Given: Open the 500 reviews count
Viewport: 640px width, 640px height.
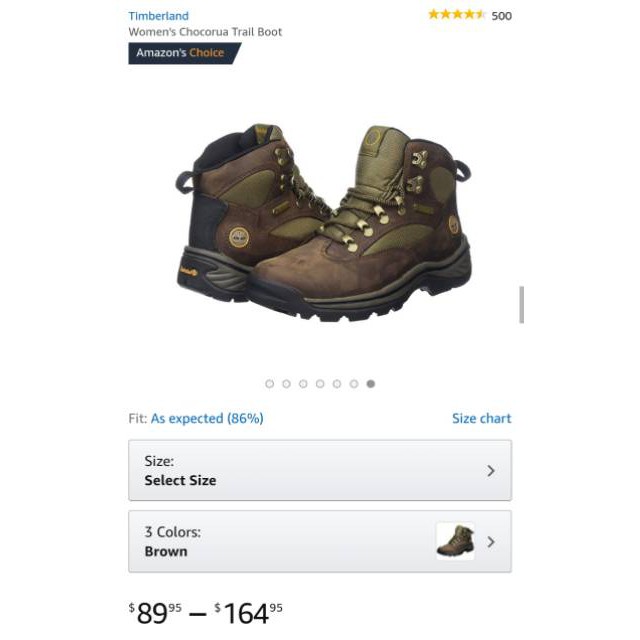Looking at the screenshot, I should (502, 16).
